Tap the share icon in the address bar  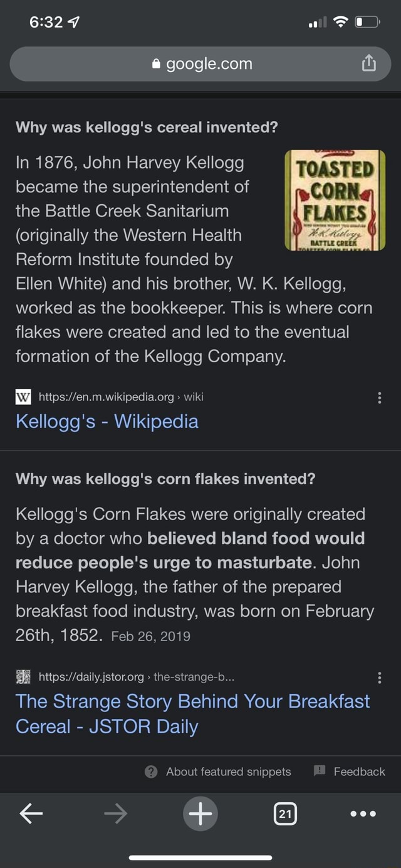click(x=368, y=63)
